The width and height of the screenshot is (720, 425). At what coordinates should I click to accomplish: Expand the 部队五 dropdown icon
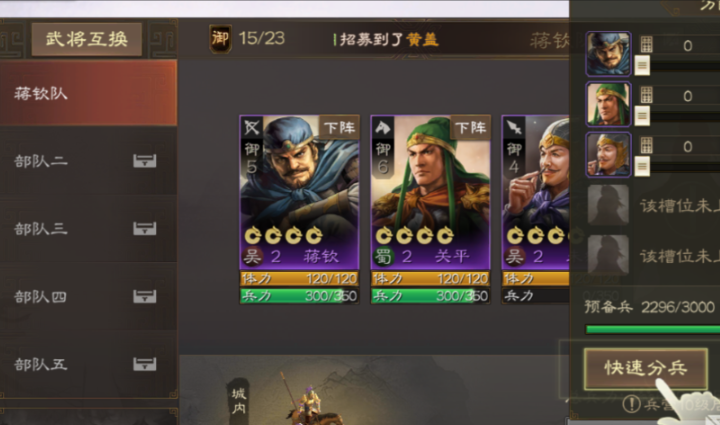[x=145, y=364]
